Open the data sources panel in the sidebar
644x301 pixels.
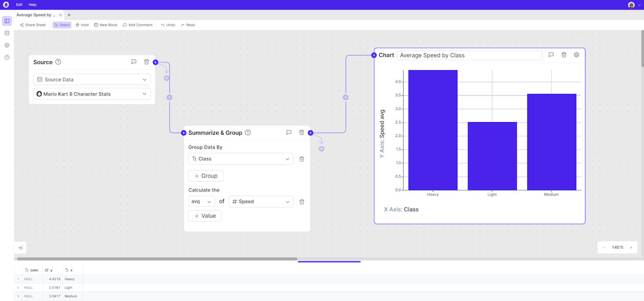6,33
